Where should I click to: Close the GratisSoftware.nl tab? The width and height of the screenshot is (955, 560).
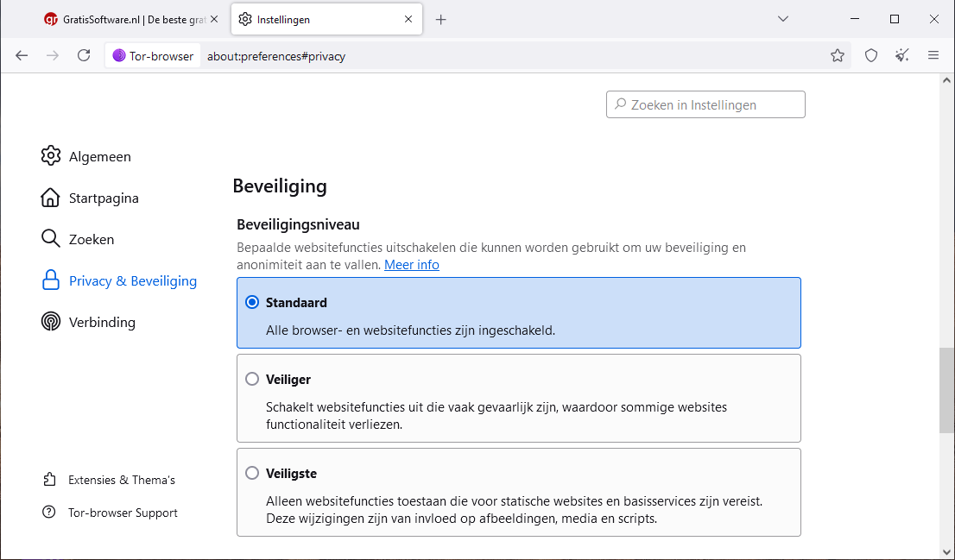click(214, 19)
